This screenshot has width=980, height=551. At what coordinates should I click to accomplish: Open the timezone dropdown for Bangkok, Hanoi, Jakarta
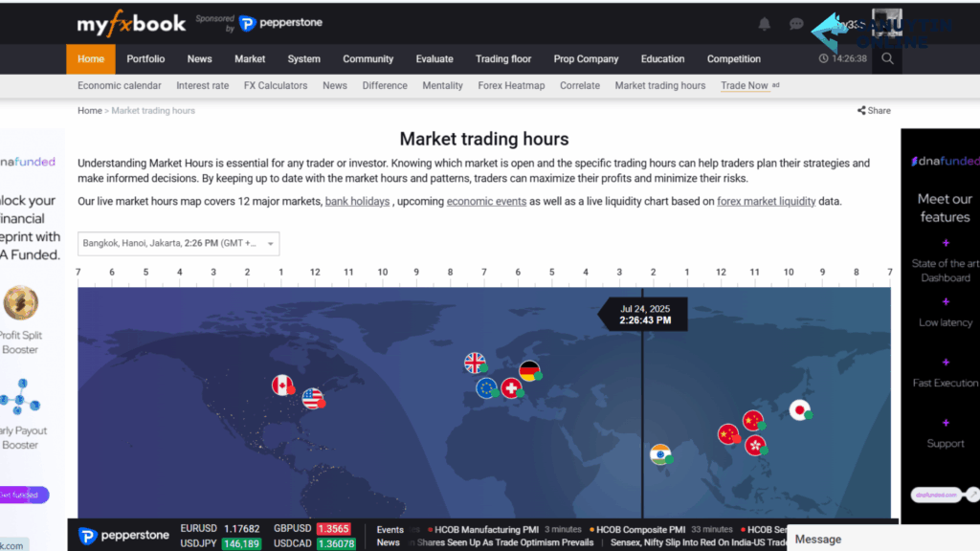point(179,244)
